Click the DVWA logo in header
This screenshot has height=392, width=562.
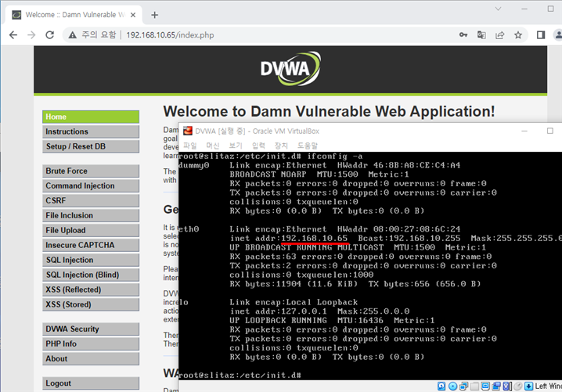[x=290, y=68]
